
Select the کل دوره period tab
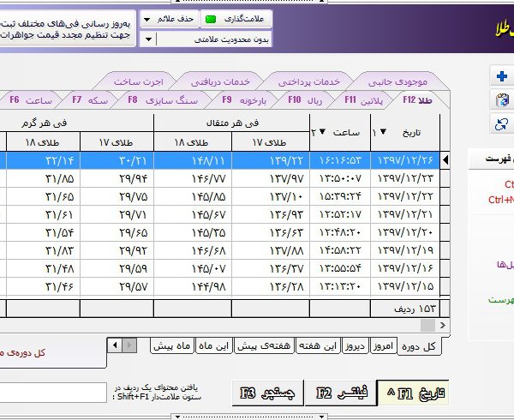click(x=419, y=346)
